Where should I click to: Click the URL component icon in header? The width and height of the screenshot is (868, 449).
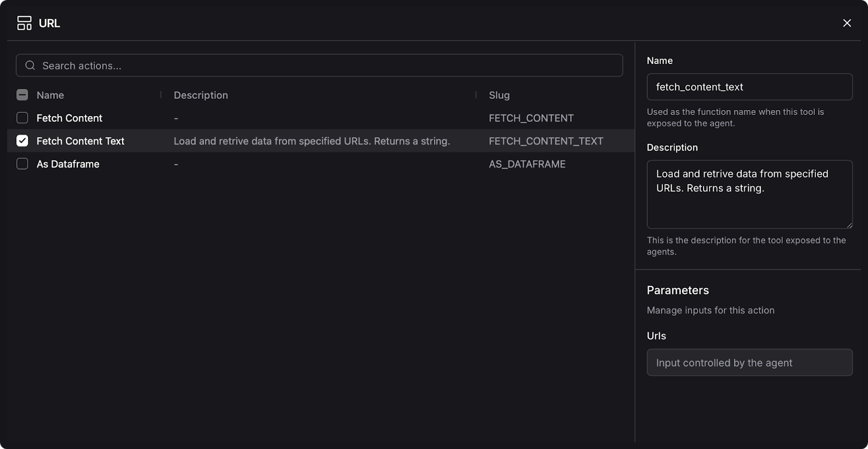pyautogui.click(x=24, y=23)
